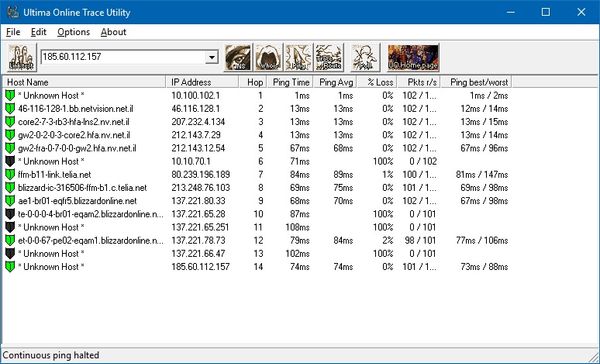Select host gw2-fra-0-7-0-0-gw2.hfa.nv.net.il
The width and height of the screenshot is (600, 364).
(77, 148)
